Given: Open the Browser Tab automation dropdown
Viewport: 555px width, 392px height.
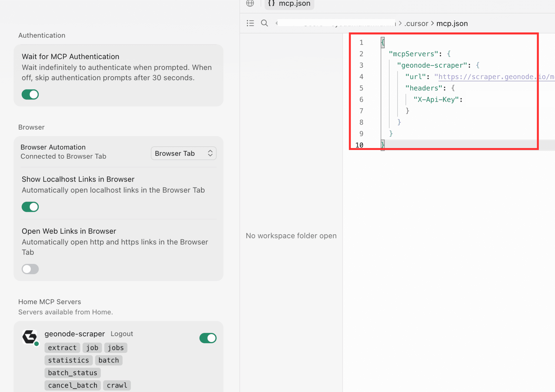Looking at the screenshot, I should [183, 153].
